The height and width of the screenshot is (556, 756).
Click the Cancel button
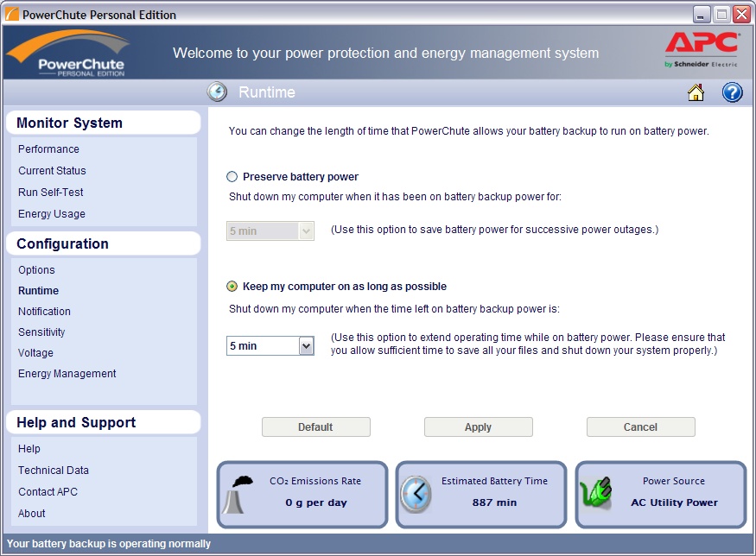point(641,426)
